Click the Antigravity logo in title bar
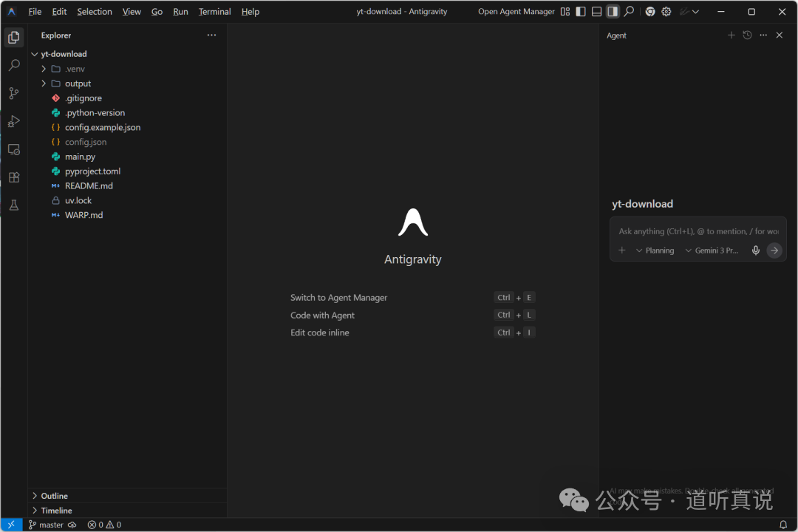 pyautogui.click(x=11, y=11)
